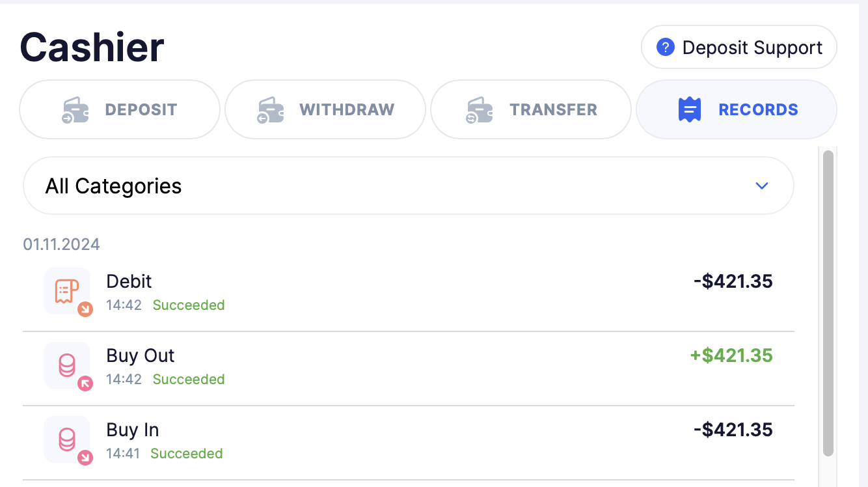868x487 pixels.
Task: Open the Buy Out transaction record
Action: 408,367
